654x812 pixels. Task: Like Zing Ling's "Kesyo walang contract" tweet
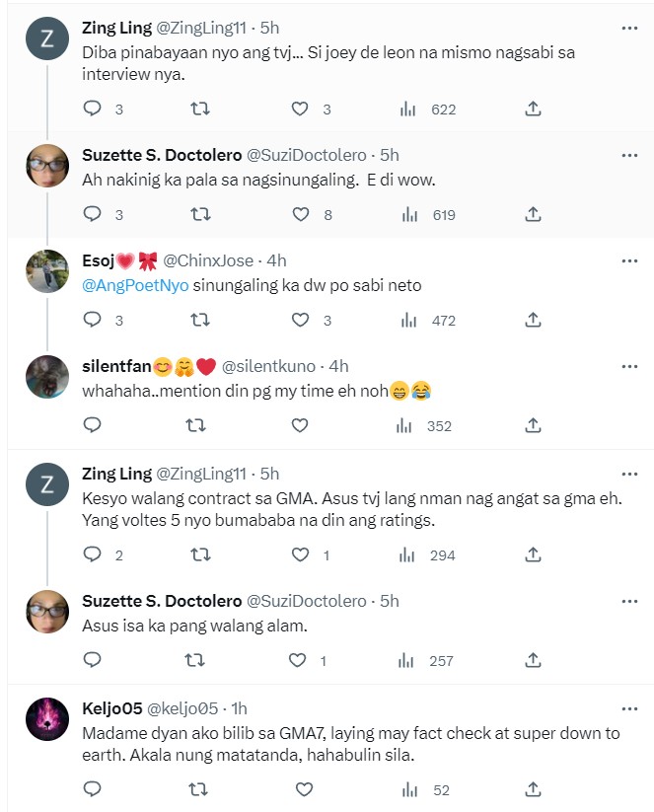coord(301,554)
